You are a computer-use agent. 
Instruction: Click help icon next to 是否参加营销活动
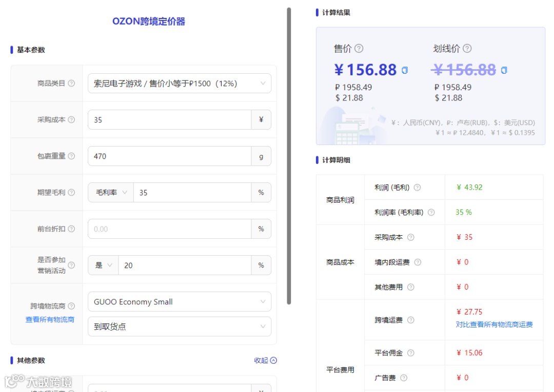pos(71,265)
